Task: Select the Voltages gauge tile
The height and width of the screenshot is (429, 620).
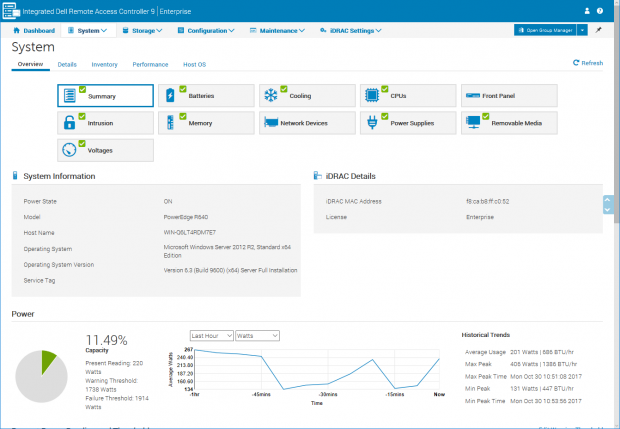Action: pos(105,150)
